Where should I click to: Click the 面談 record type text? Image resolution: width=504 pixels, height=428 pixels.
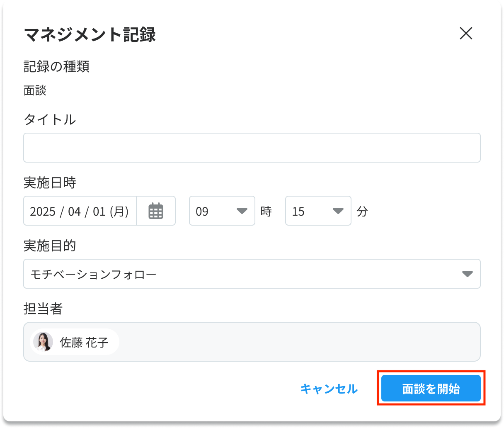click(x=35, y=90)
